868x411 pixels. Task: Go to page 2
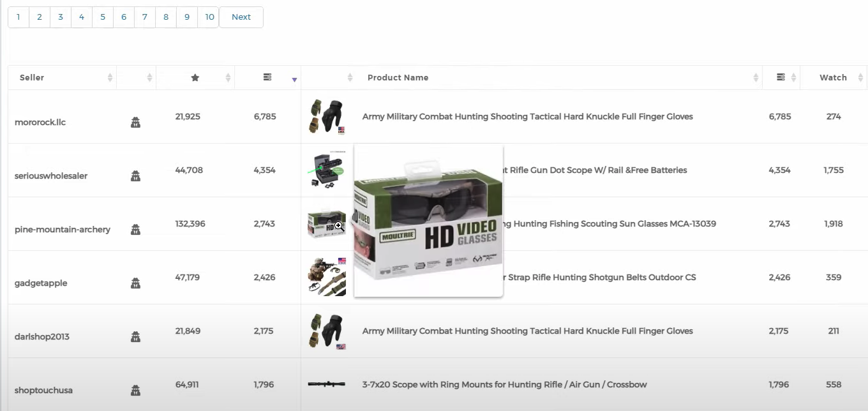tap(40, 17)
